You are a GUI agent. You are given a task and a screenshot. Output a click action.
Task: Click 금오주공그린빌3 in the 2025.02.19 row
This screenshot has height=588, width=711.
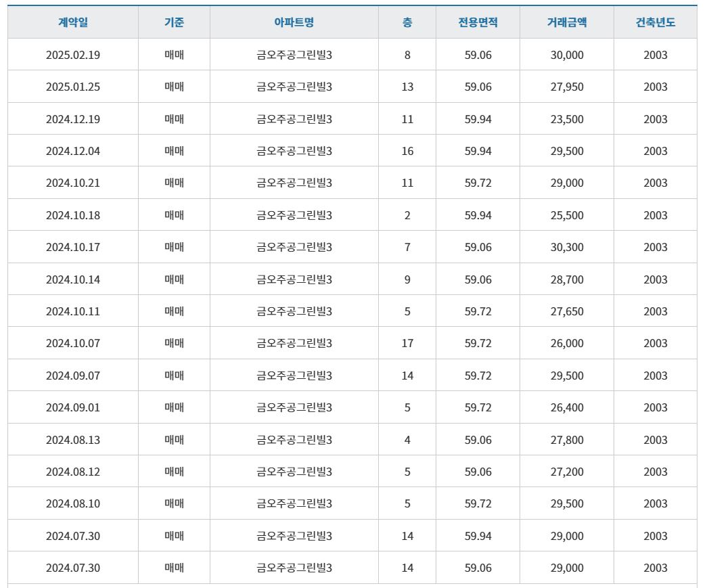click(294, 55)
